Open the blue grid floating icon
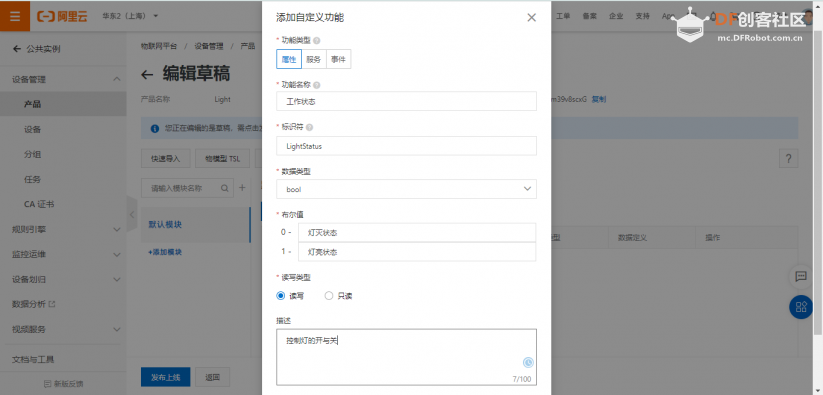 tap(800, 307)
